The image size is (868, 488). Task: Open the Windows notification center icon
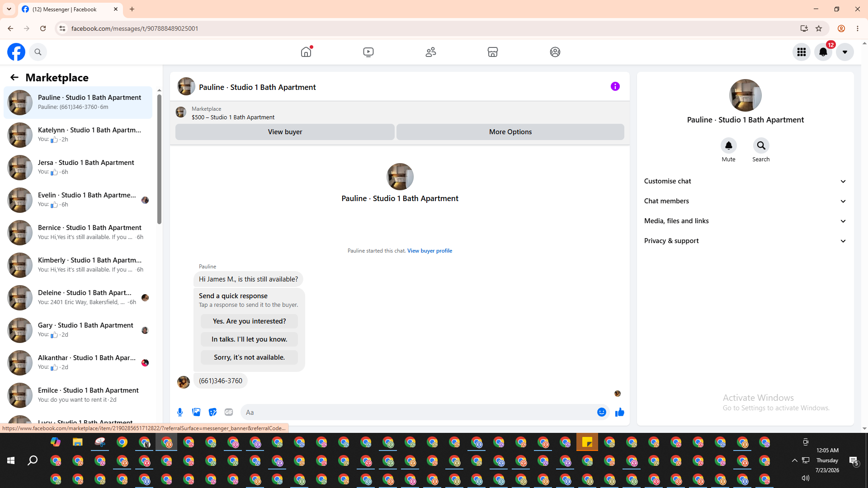point(854,461)
